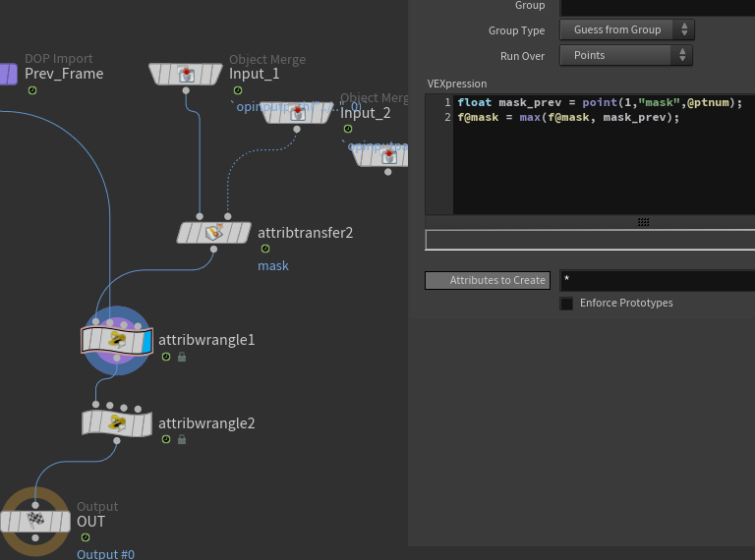755x560 pixels.
Task: Click line 2 of VEXpression code editor
Action: (x=568, y=117)
